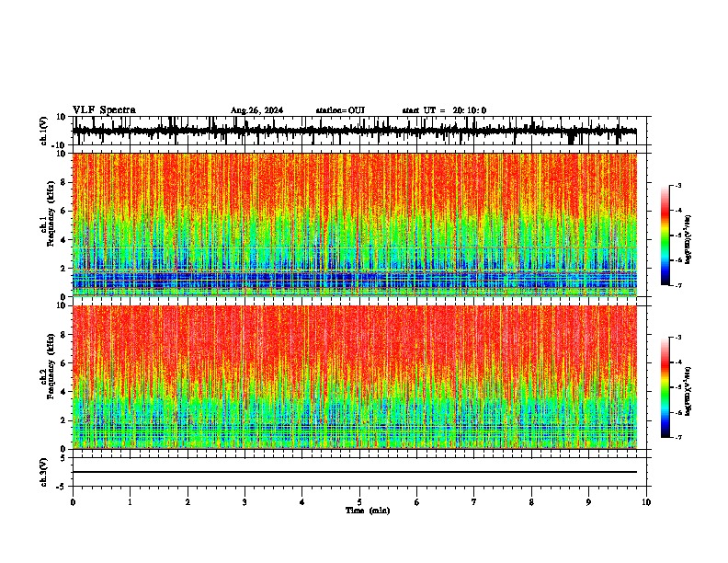Select the "start UT = 20:10:0" label

tap(444, 110)
